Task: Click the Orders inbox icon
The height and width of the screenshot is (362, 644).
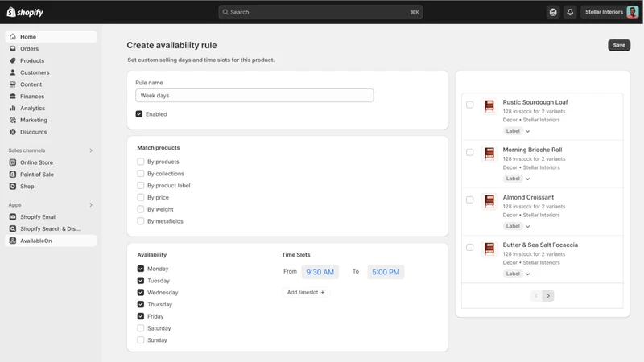Action: pos(13,48)
